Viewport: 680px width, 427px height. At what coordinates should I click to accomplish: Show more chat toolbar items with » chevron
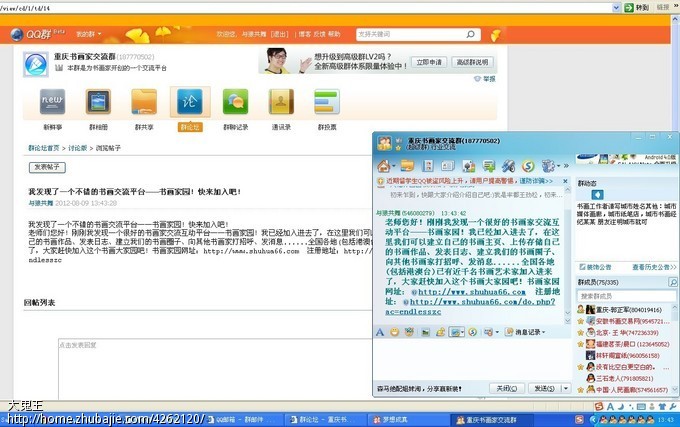(566, 166)
